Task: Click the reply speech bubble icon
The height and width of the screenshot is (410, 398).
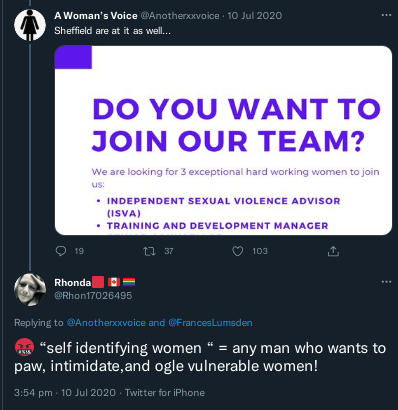Action: tap(61, 251)
